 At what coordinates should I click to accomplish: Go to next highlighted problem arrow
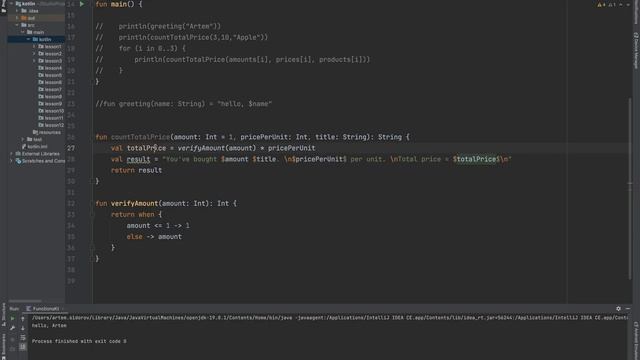628,4
